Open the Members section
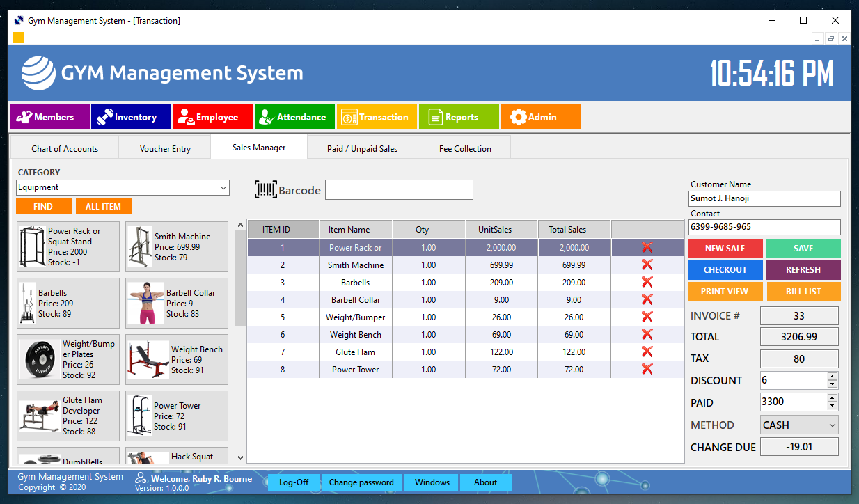Image resolution: width=859 pixels, height=504 pixels. click(49, 116)
